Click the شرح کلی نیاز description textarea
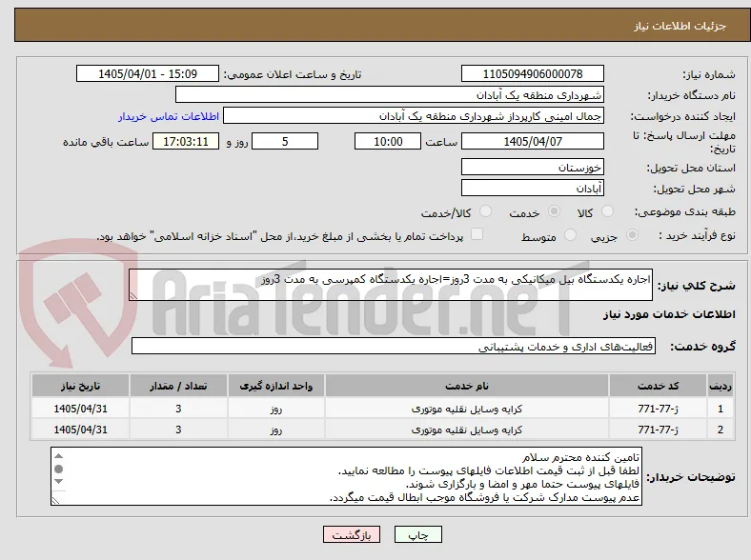The height and width of the screenshot is (560, 751). [x=391, y=285]
